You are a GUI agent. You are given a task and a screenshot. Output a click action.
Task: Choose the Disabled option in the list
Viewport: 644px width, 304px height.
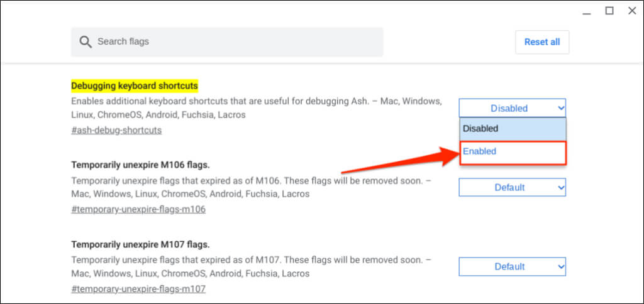click(512, 128)
